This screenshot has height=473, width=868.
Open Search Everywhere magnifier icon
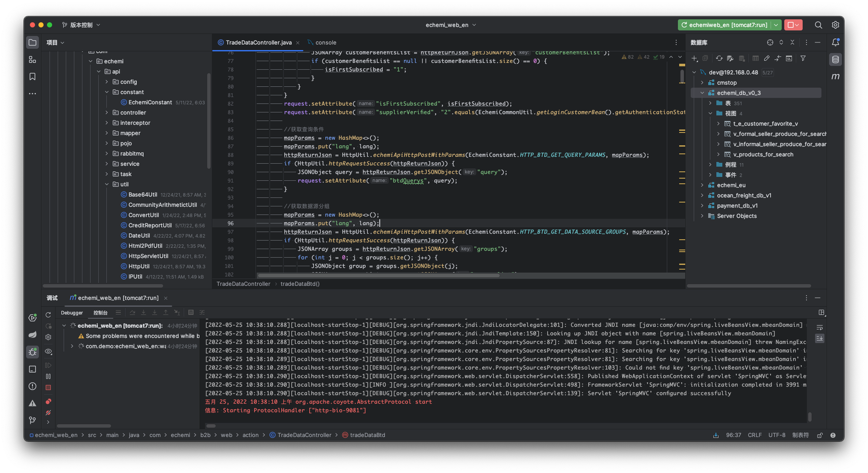coord(819,25)
